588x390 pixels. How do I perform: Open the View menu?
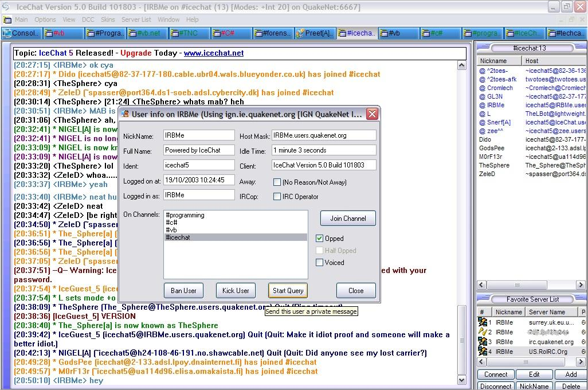point(69,19)
